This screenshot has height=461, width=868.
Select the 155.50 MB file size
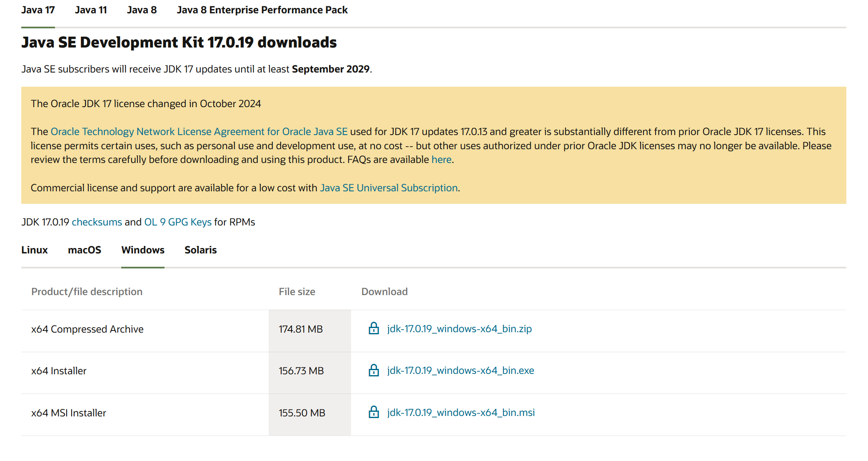(x=302, y=413)
